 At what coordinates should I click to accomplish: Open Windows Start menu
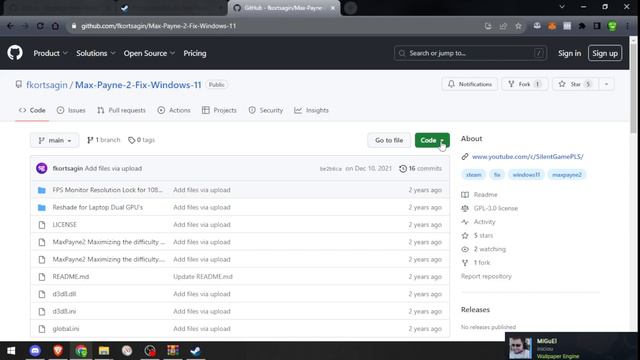click(11, 351)
